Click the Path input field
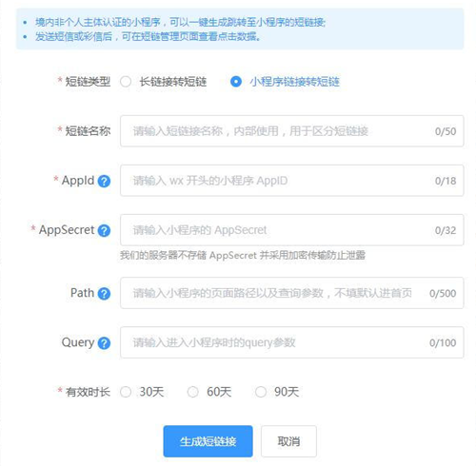Image resolution: width=476 pixels, height=466 pixels. pyautogui.click(x=292, y=293)
